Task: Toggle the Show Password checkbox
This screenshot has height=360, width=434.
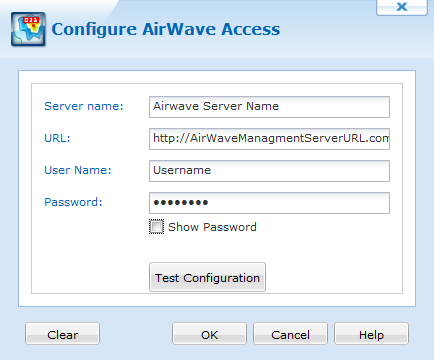Action: click(x=156, y=227)
